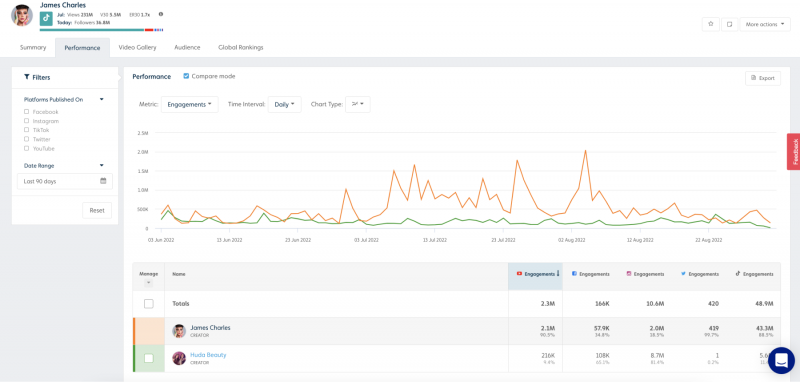The image size is (800, 382).
Task: Check the Instagram platform filter
Action: [x=26, y=121]
